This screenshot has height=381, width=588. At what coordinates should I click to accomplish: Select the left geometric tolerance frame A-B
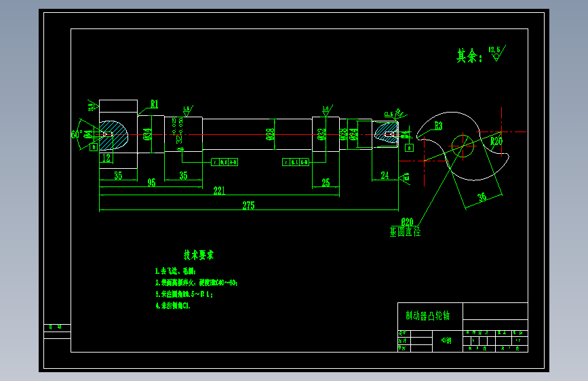224,162
